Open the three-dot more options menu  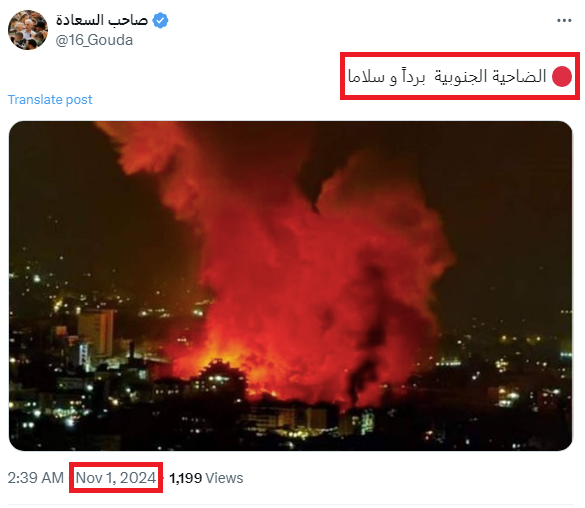[x=564, y=21]
